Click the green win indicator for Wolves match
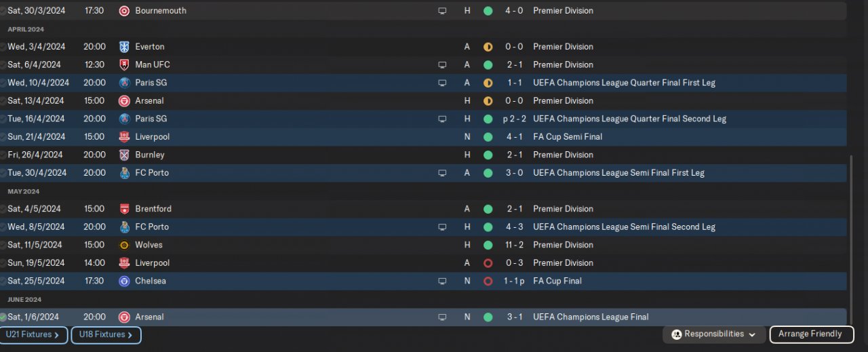This screenshot has width=868, height=352. (x=488, y=245)
